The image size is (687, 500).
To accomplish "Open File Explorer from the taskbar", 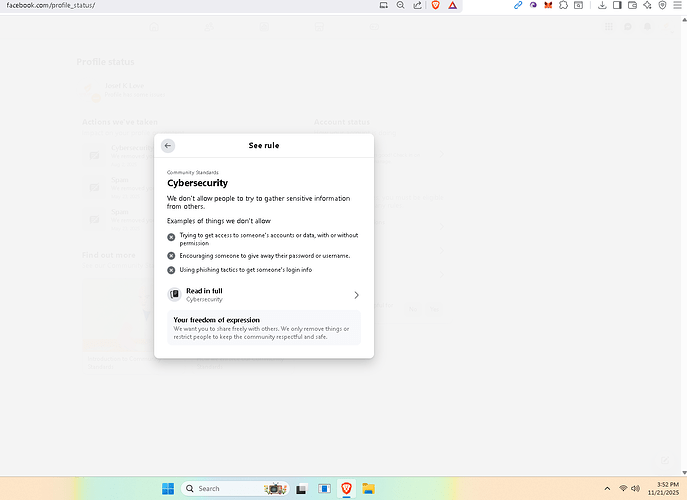I will point(368,488).
